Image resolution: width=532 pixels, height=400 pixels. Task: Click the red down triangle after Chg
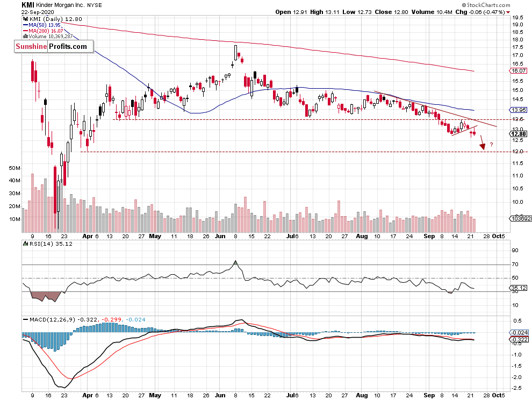coord(508,12)
